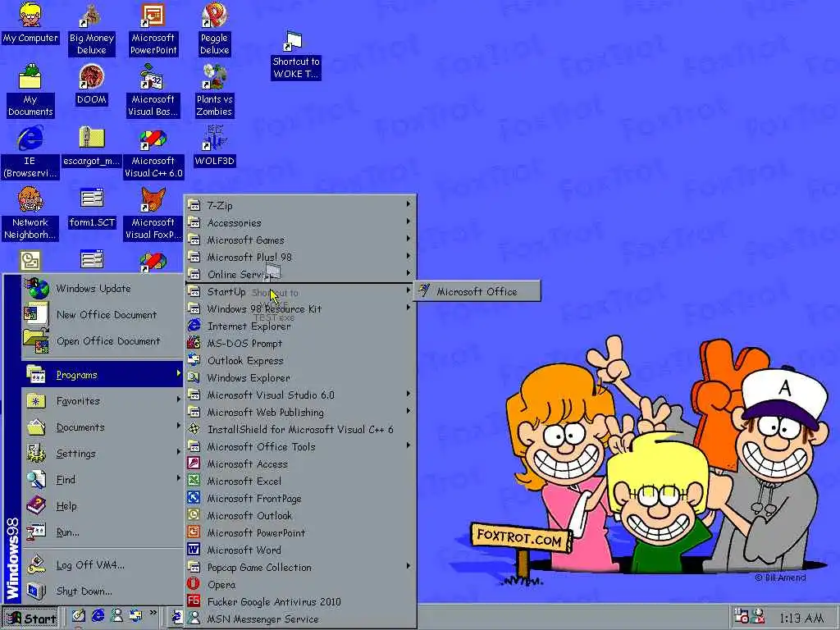This screenshot has height=630, width=840.
Task: Expand Favorites submenu
Action: 103,400
